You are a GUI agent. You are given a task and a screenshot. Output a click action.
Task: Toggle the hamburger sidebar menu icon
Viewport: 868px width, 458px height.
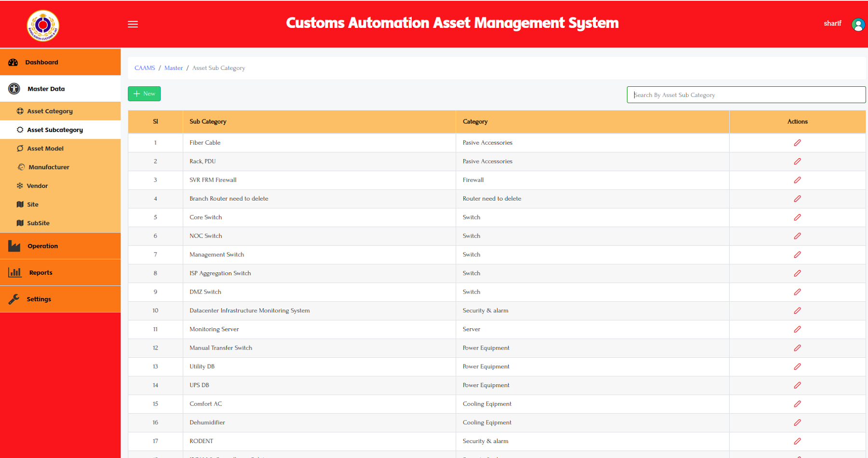point(133,24)
